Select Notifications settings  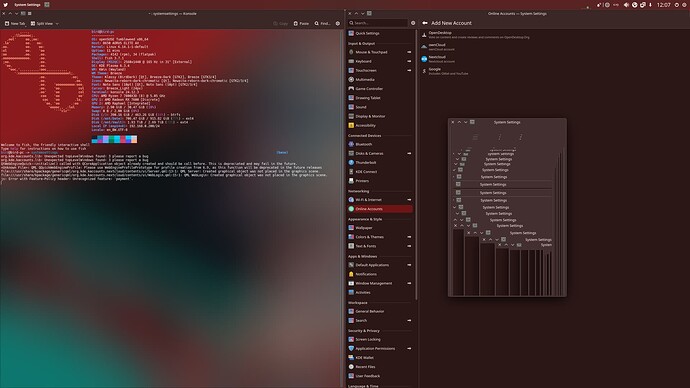click(x=380, y=274)
